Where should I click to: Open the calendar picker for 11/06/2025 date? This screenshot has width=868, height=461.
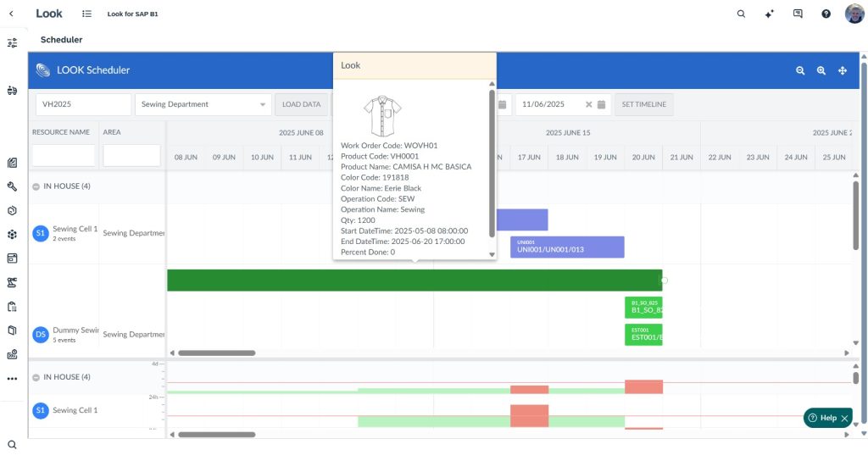(x=601, y=104)
